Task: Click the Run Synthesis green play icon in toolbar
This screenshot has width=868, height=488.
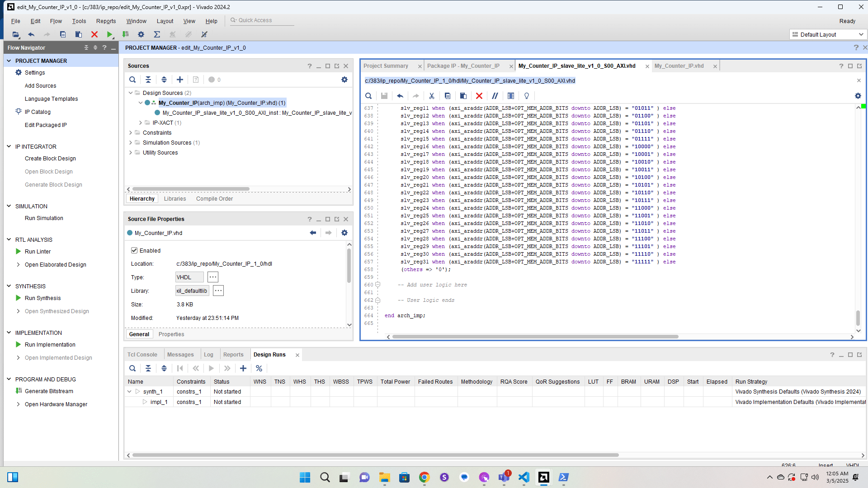Action: point(109,34)
